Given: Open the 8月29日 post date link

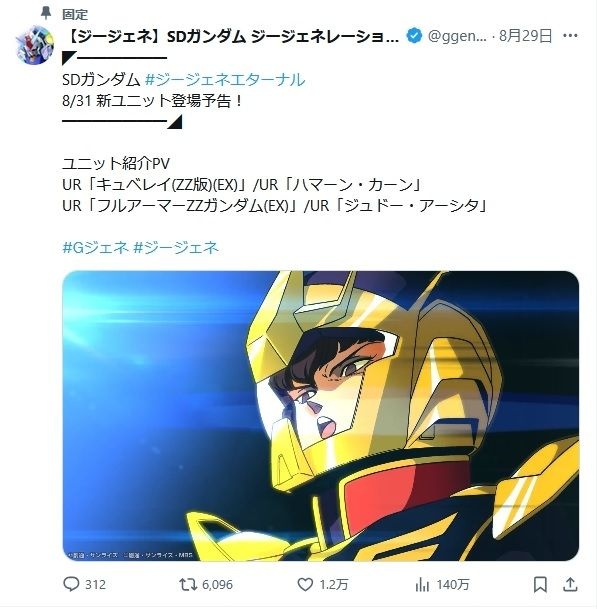Looking at the screenshot, I should [x=526, y=36].
